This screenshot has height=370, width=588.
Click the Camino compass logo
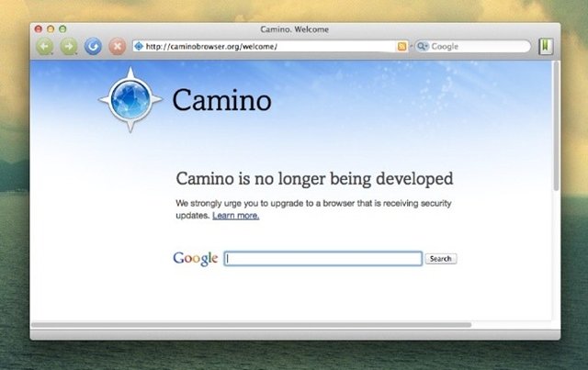point(130,100)
